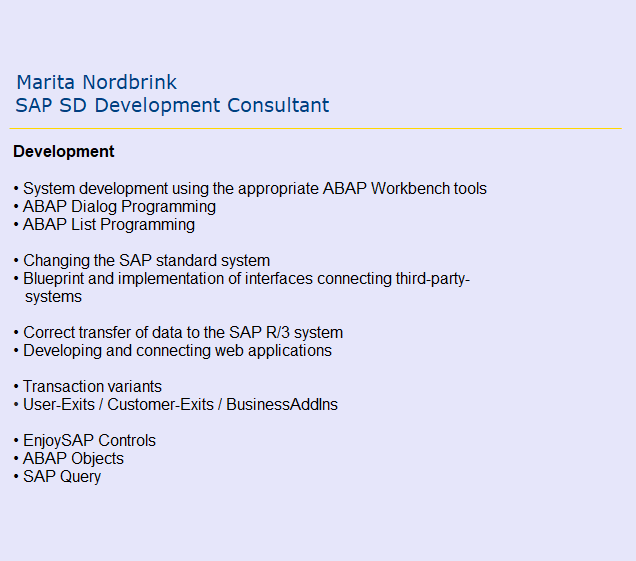This screenshot has width=636, height=561.
Task: Click Changing the SAP standard system
Action: 146,260
